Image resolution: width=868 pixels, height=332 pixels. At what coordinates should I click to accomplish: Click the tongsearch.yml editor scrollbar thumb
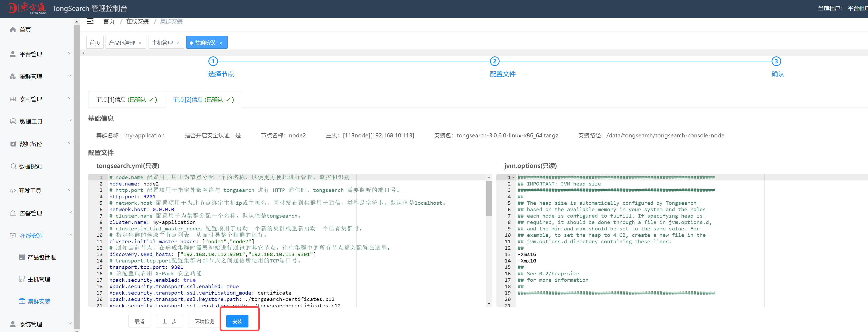(489, 198)
